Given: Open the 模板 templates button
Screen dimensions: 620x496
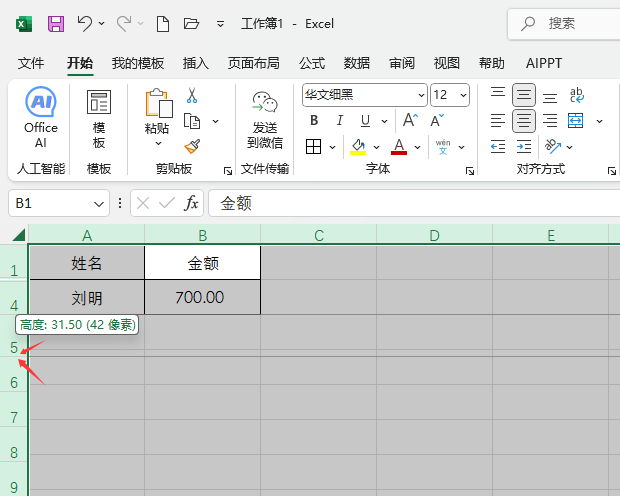Looking at the screenshot, I should [99, 118].
